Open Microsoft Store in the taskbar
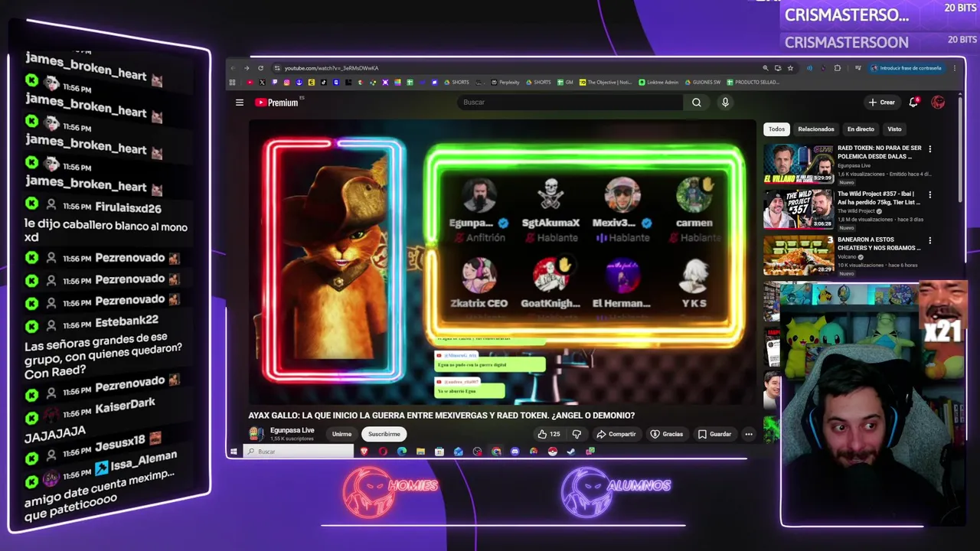The width and height of the screenshot is (980, 551). (439, 452)
